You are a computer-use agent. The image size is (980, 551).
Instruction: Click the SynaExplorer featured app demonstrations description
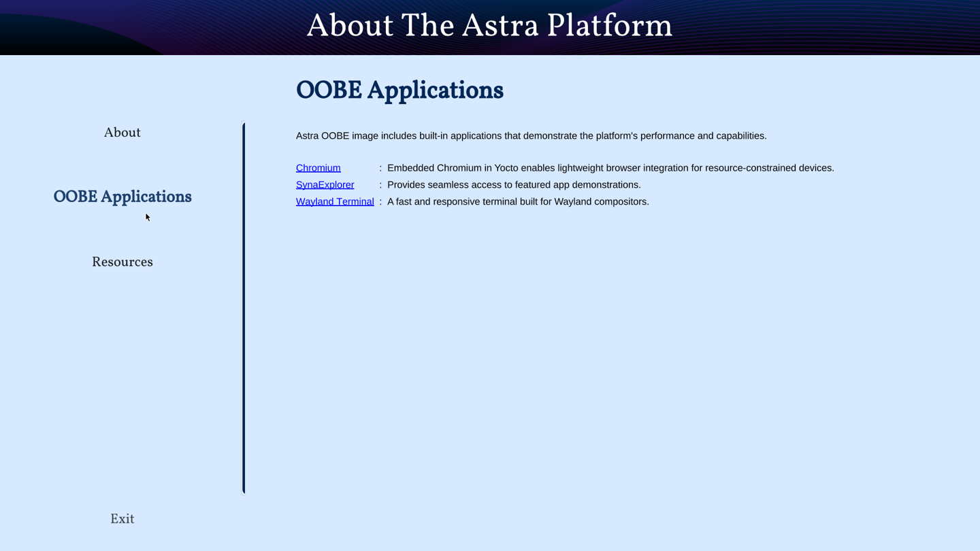click(x=514, y=185)
